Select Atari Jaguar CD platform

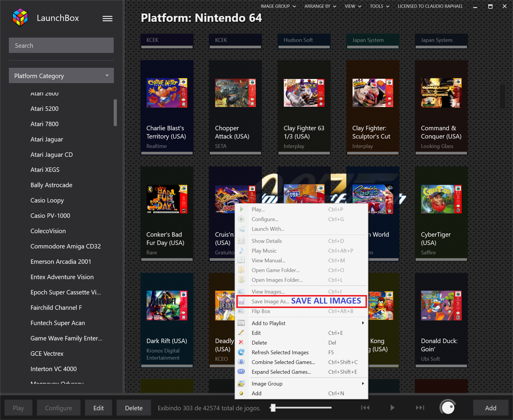pyautogui.click(x=52, y=154)
